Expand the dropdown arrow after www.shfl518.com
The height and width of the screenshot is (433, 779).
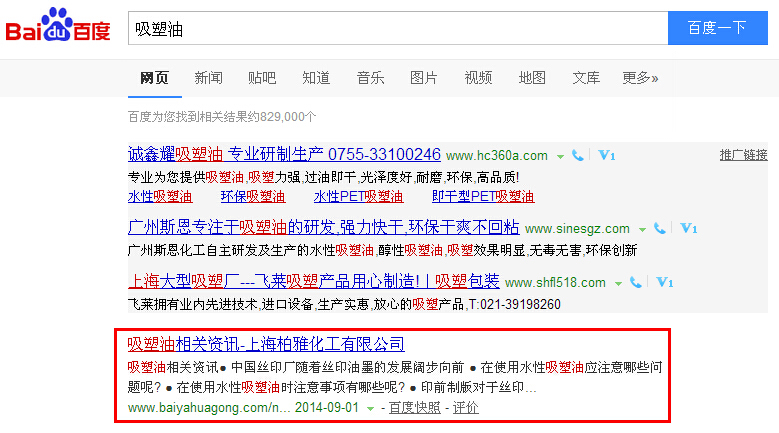click(x=619, y=284)
